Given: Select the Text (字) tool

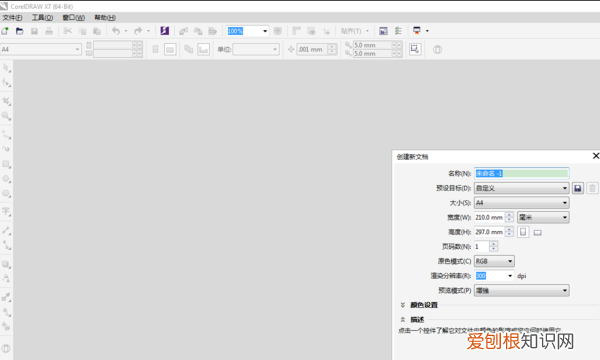Looking at the screenshot, I should coord(6,211).
